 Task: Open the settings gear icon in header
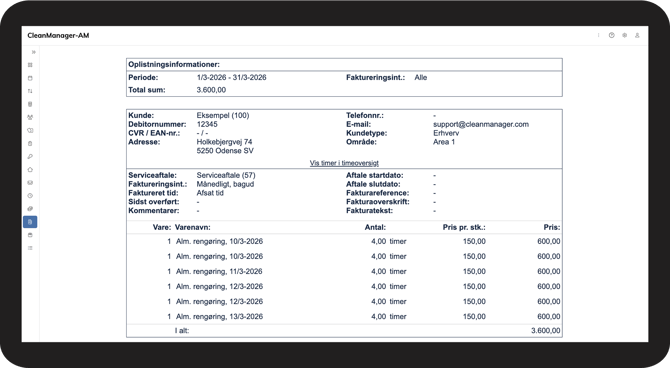click(624, 35)
